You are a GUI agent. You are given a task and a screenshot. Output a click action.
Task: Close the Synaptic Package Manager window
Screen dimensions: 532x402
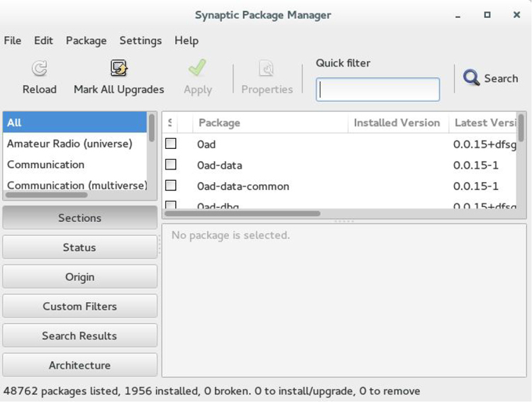(x=516, y=15)
